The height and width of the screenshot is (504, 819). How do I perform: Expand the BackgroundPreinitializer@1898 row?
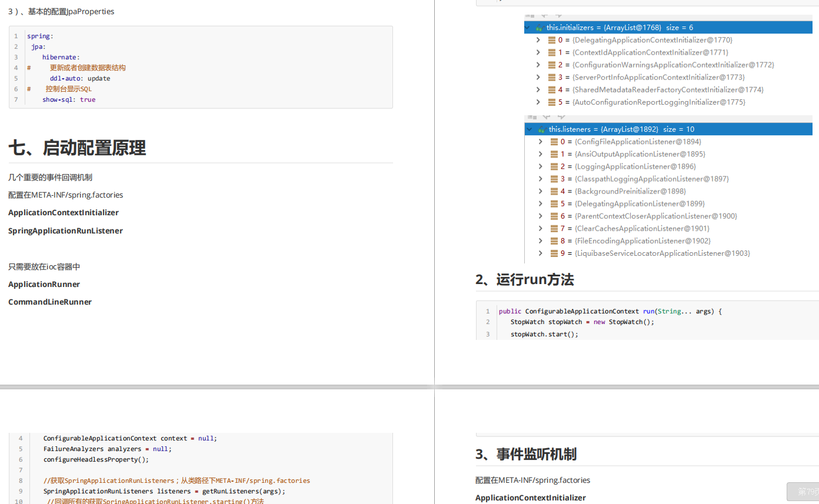541,191
